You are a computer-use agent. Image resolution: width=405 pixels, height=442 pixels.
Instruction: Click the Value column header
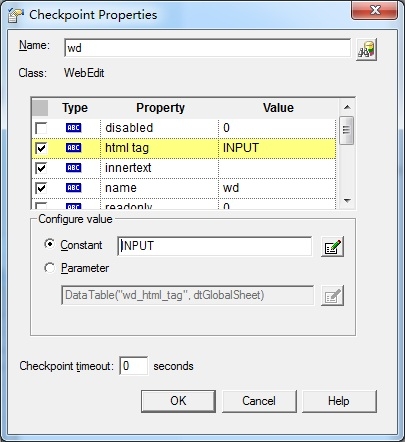pos(278,108)
